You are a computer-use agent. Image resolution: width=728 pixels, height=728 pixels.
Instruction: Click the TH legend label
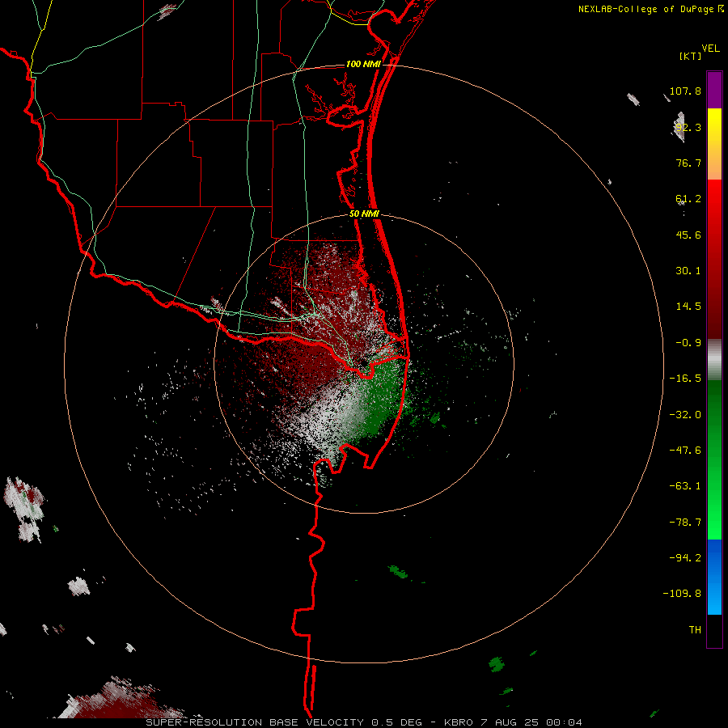point(695,630)
